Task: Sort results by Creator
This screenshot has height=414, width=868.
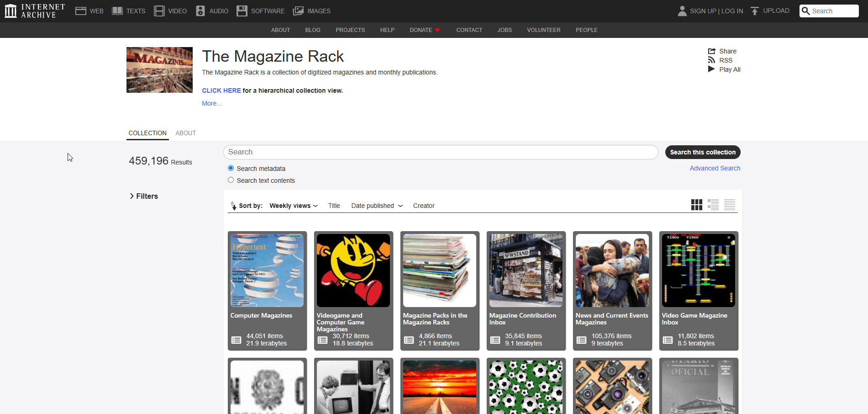Action: click(424, 206)
